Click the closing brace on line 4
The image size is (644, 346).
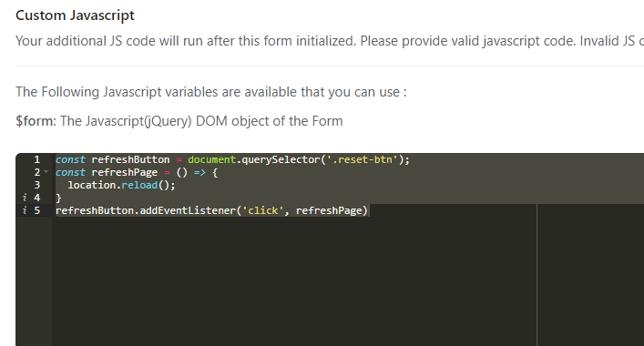(58, 198)
